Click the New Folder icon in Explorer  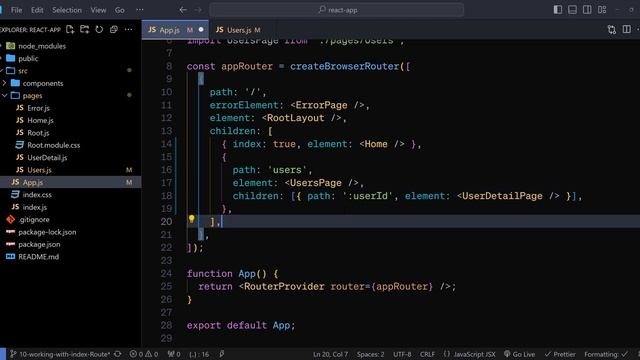pos(84,29)
